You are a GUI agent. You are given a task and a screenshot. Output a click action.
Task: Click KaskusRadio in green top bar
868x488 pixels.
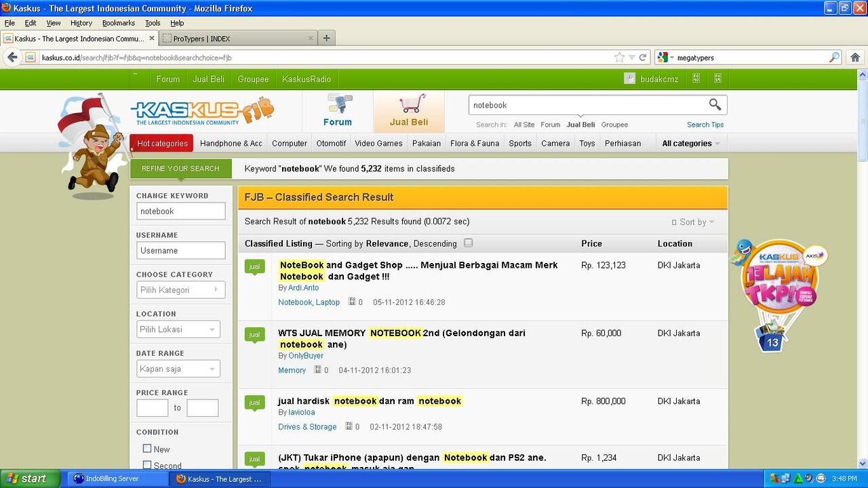pos(307,79)
